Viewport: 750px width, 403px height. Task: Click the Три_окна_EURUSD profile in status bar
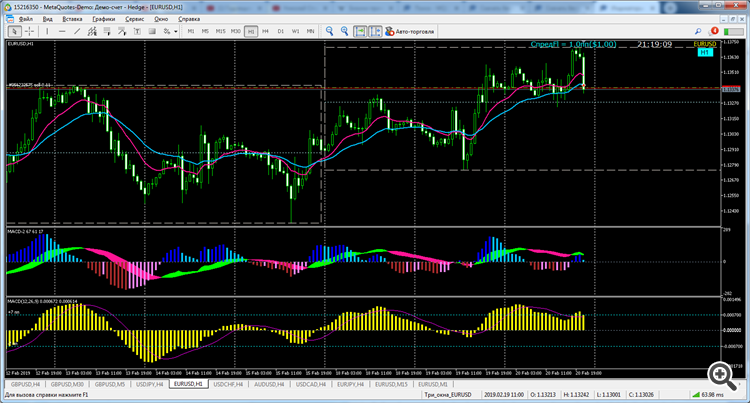pyautogui.click(x=448, y=395)
